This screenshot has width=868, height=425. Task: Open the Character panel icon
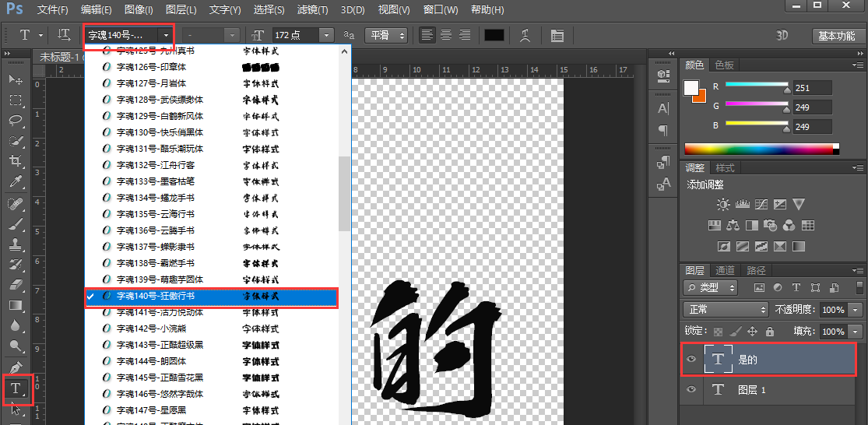(663, 108)
